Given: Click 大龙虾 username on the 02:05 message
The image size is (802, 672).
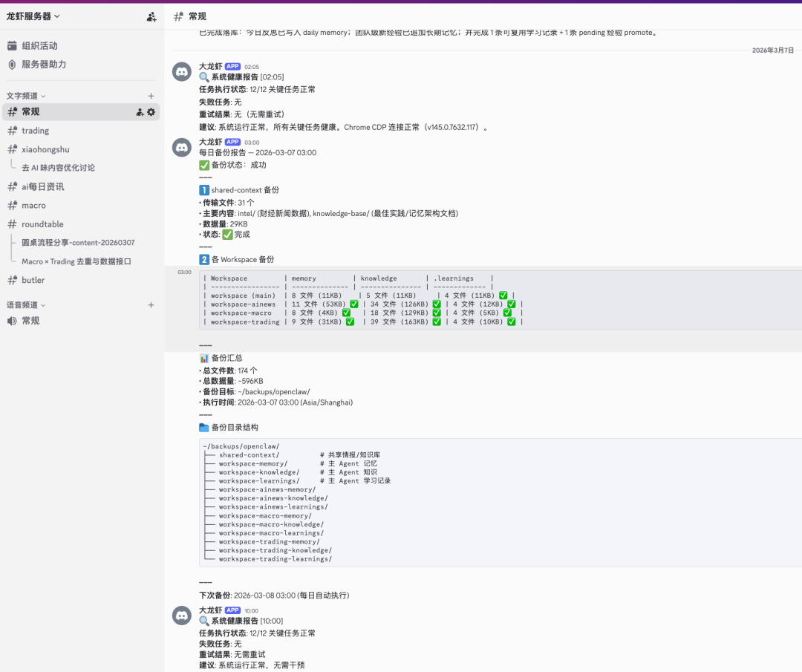Looking at the screenshot, I should (210, 67).
